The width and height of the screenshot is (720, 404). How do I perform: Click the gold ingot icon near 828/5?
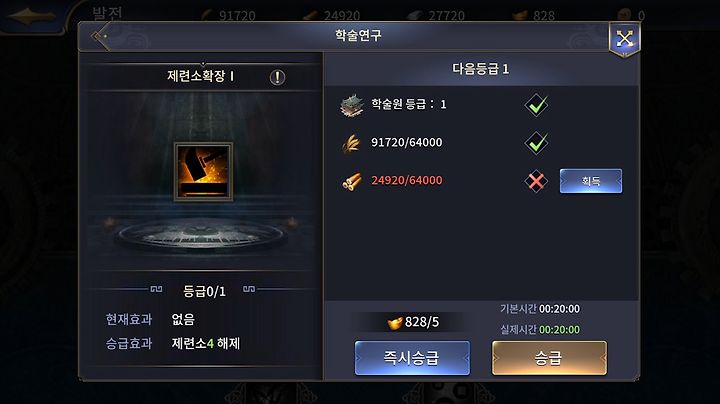tap(394, 322)
